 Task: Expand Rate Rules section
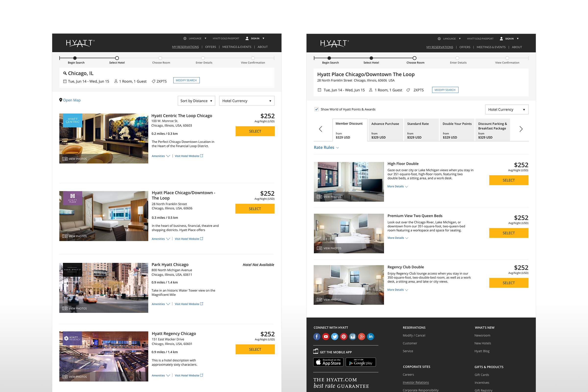point(326,147)
